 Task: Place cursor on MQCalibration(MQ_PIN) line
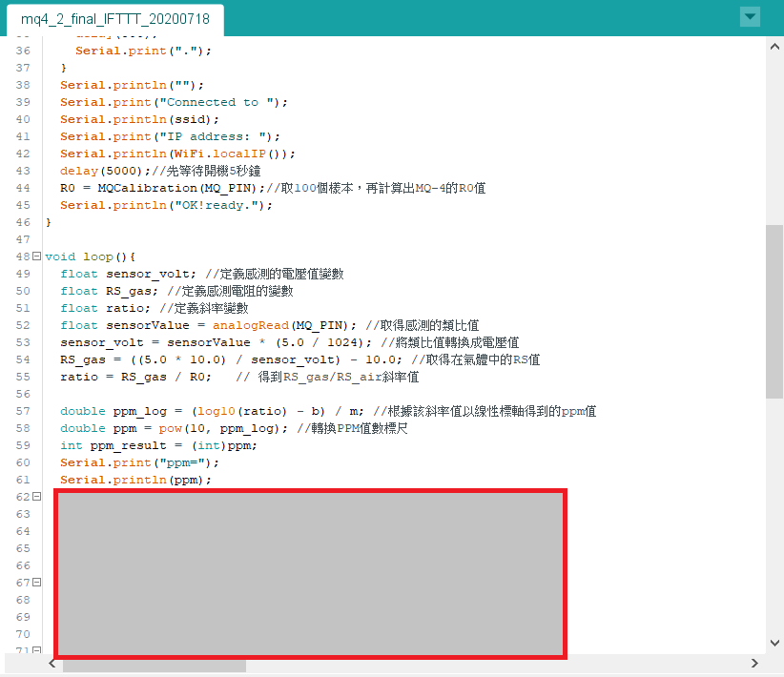pos(273,188)
